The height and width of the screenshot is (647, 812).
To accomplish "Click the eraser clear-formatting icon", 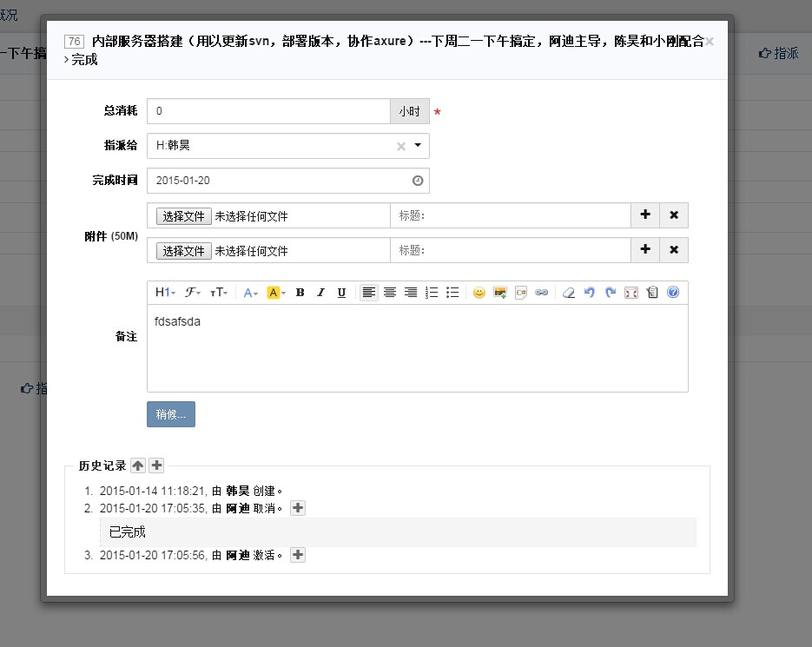I will click(569, 293).
